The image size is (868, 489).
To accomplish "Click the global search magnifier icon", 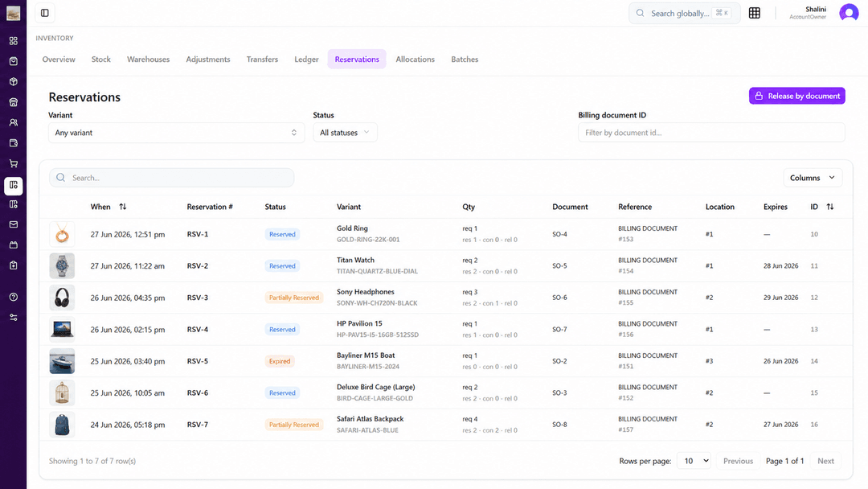I will [640, 13].
